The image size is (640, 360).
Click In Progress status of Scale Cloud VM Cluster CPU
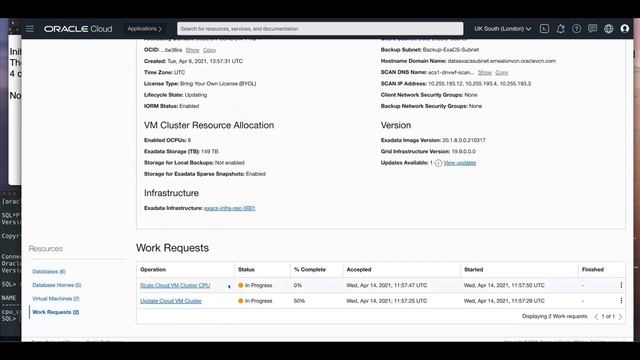click(x=255, y=285)
